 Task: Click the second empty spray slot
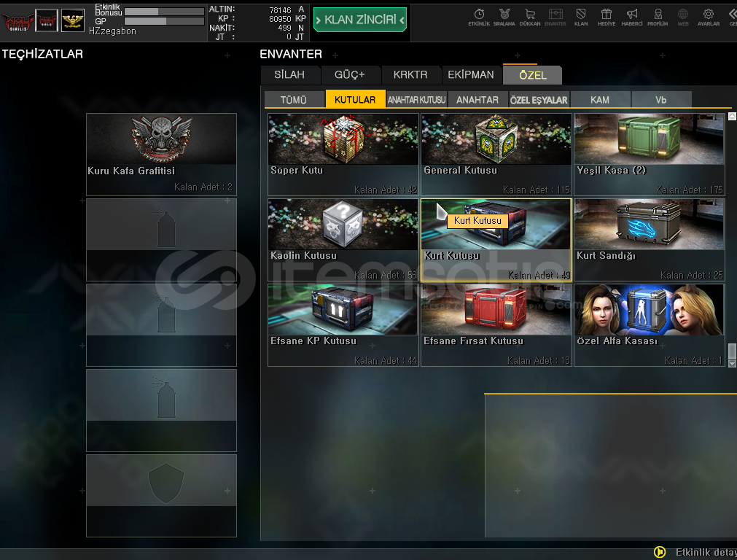pyautogui.click(x=161, y=325)
